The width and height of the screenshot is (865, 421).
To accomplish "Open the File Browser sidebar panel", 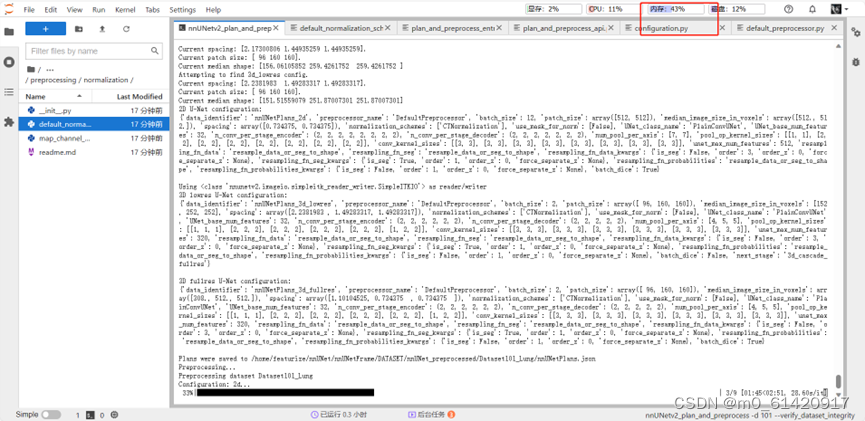I will pyautogui.click(x=9, y=32).
